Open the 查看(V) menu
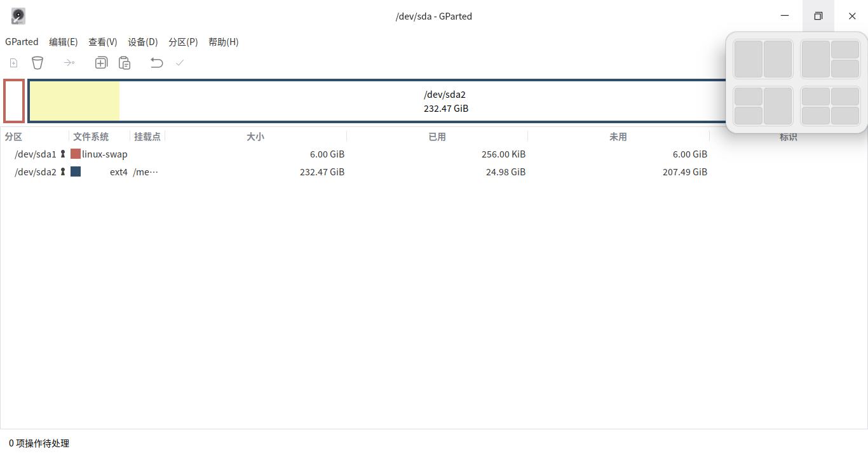This screenshot has width=868, height=456. tap(102, 42)
